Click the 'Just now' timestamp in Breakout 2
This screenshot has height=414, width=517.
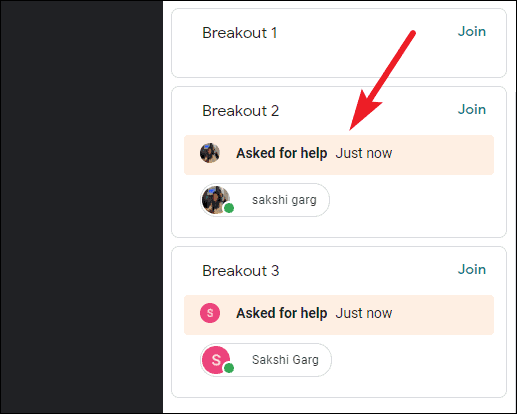tap(364, 153)
